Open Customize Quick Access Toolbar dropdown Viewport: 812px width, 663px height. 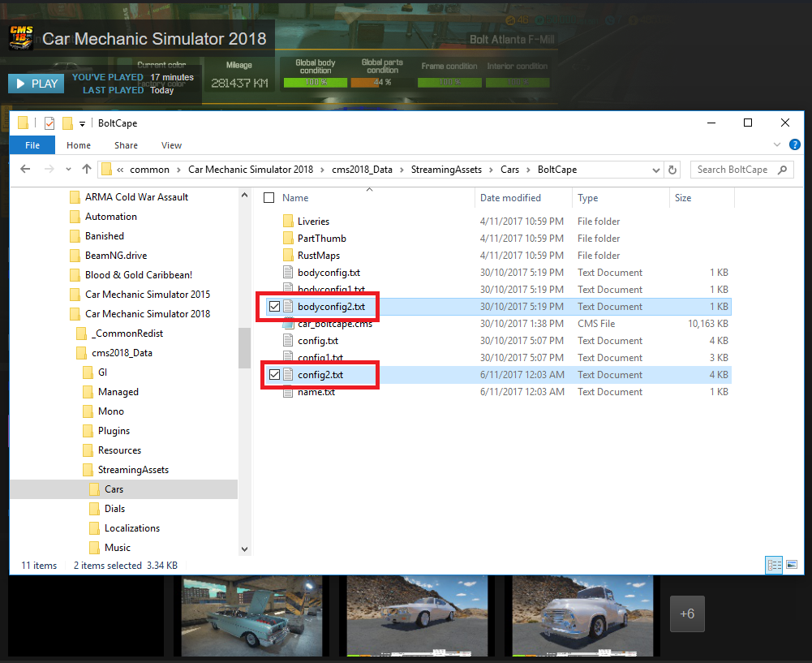(x=82, y=124)
